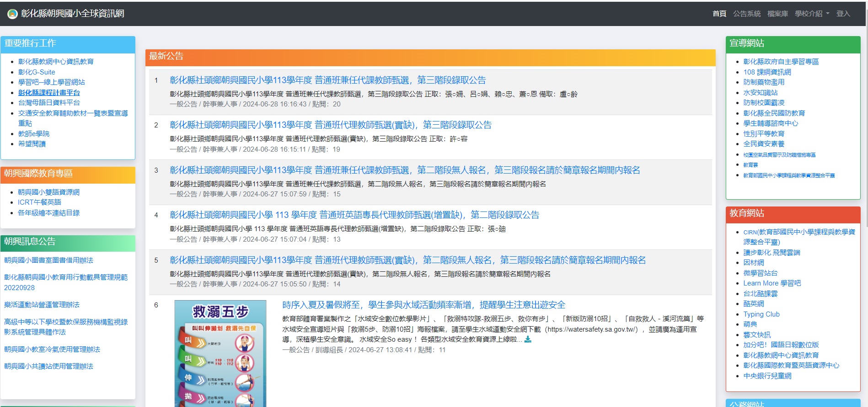The height and width of the screenshot is (407, 868).
Task: Open the 藝文快訊 link
Action: tap(757, 335)
